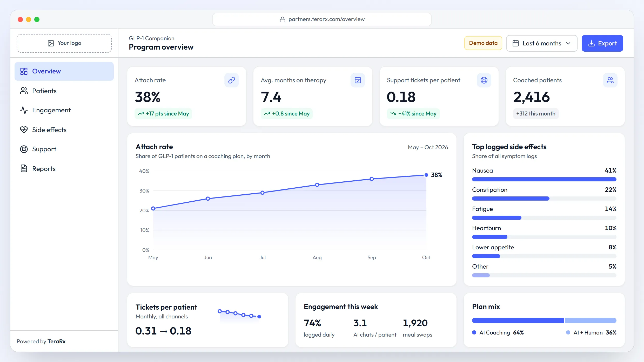Click the upward trend arrow on +17 pts badge
This screenshot has width=644, height=362.
click(141, 114)
